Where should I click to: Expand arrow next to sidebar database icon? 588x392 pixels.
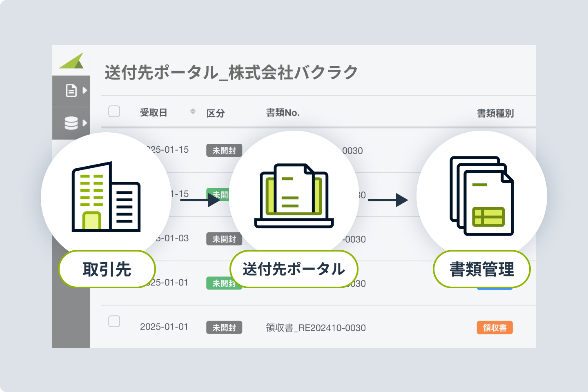(85, 122)
